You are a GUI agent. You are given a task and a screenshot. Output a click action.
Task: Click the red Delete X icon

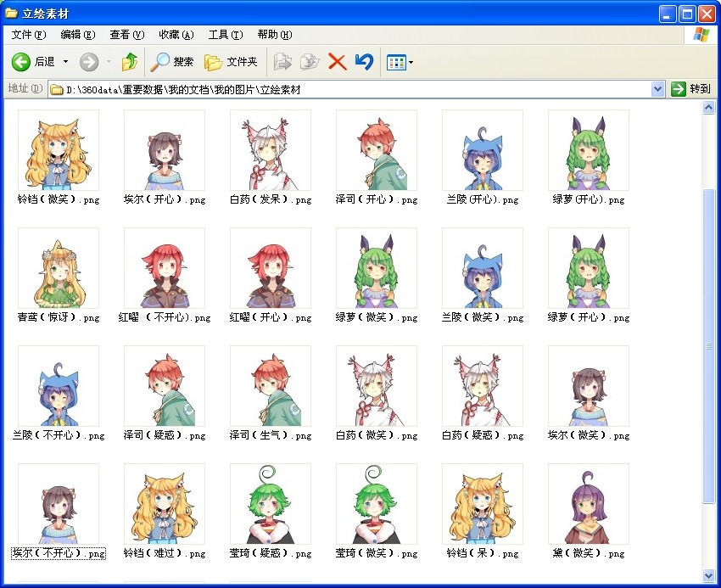point(337,62)
